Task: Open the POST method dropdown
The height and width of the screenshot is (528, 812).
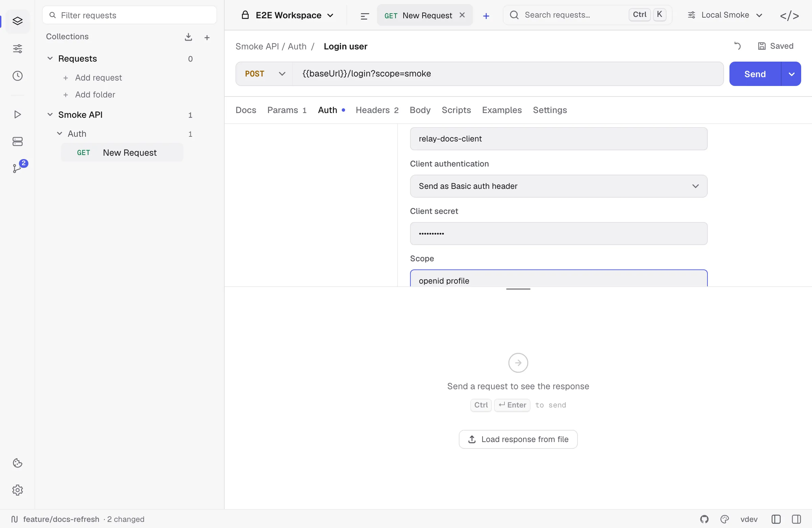Action: 265,74
